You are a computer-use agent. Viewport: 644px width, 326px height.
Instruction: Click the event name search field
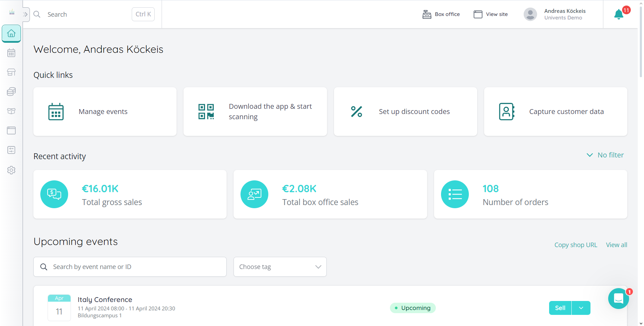[130, 267]
